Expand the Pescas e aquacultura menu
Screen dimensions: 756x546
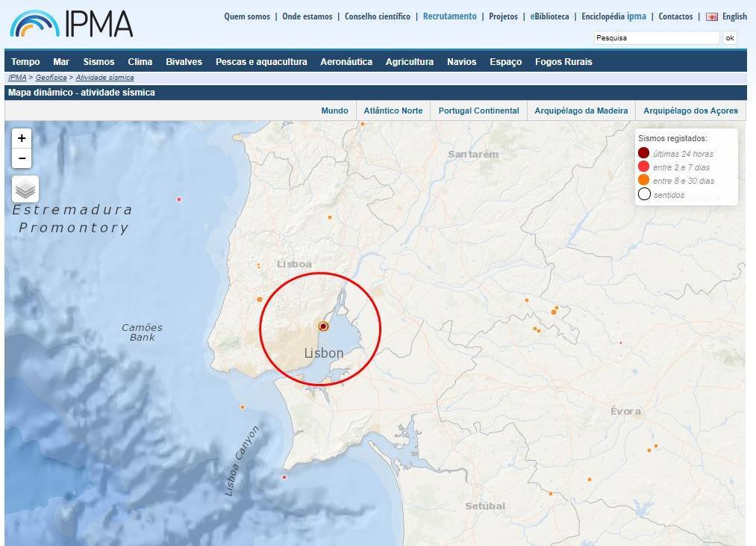coord(261,62)
